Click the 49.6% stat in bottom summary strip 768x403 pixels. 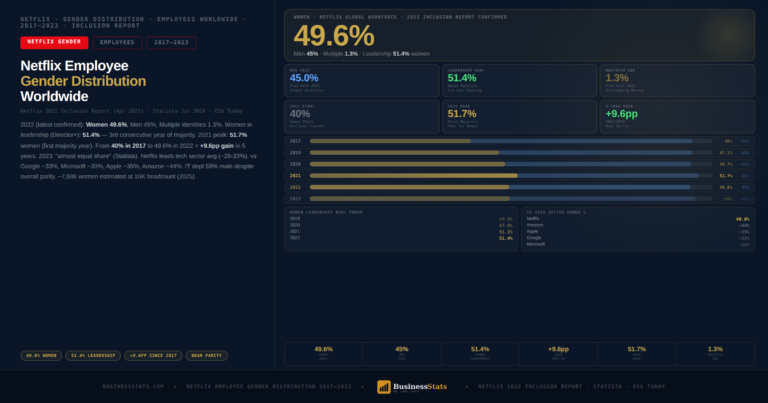pos(323,354)
